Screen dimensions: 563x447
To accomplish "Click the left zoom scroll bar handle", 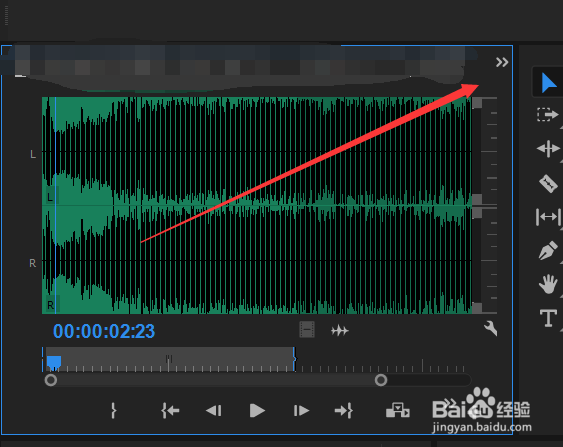I will click(51, 380).
